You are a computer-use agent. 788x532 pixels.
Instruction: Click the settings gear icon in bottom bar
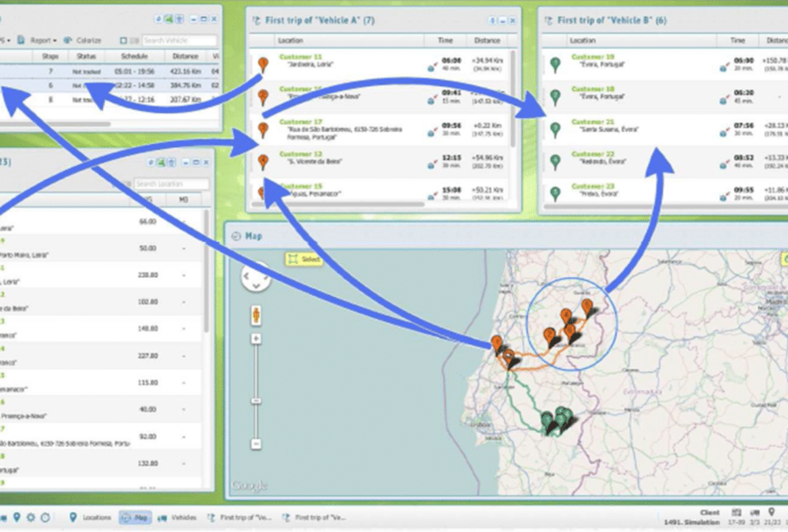[31, 517]
